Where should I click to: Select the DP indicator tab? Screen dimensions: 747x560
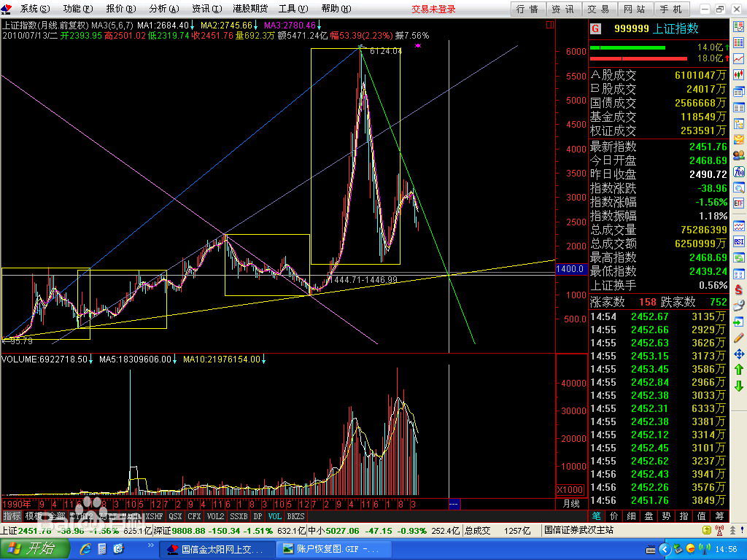(258, 516)
